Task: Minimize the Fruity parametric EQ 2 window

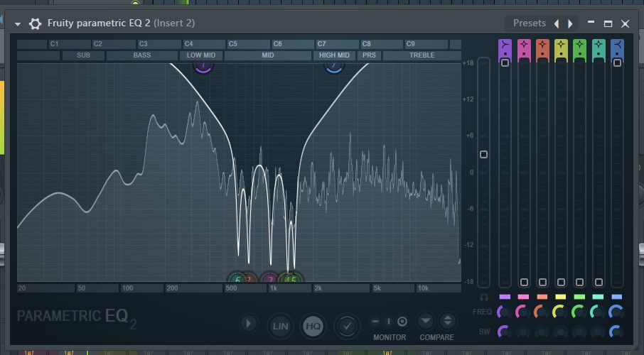Action: click(591, 22)
